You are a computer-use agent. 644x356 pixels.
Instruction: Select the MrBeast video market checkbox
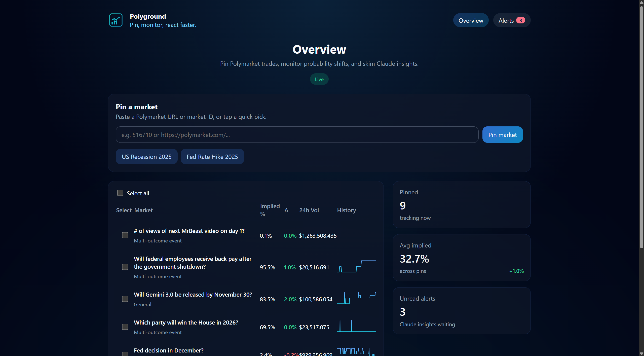point(125,235)
